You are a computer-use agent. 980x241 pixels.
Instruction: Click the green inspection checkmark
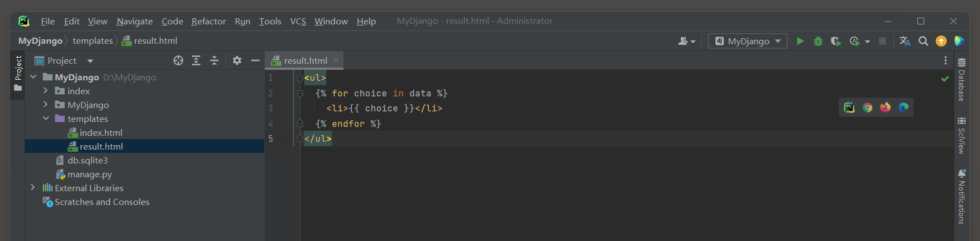[945, 79]
